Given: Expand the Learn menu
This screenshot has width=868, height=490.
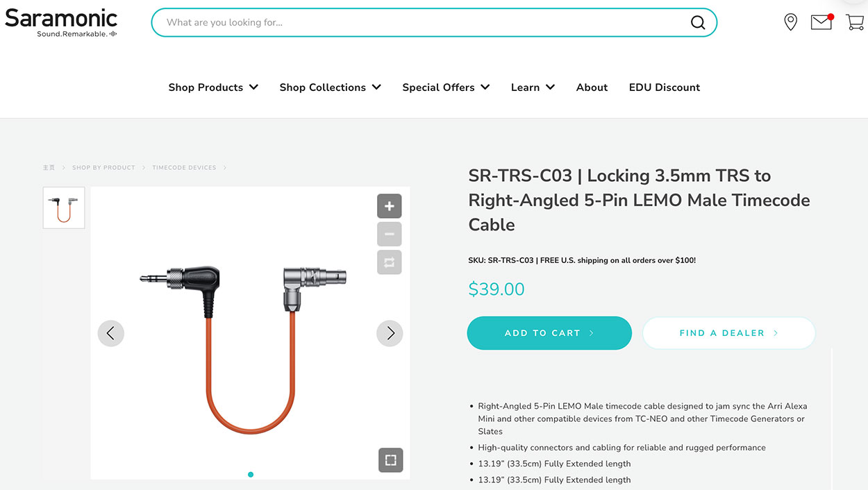Looking at the screenshot, I should [533, 87].
